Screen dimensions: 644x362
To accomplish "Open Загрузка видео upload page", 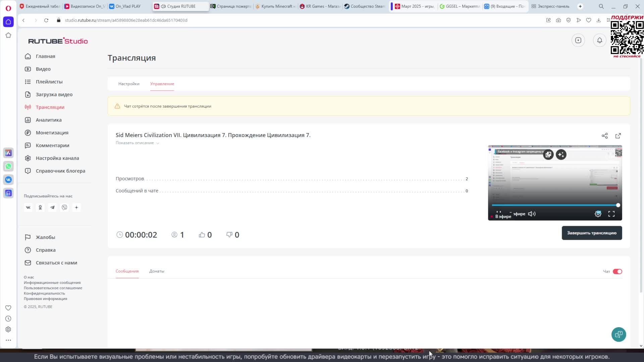I will tap(54, 95).
